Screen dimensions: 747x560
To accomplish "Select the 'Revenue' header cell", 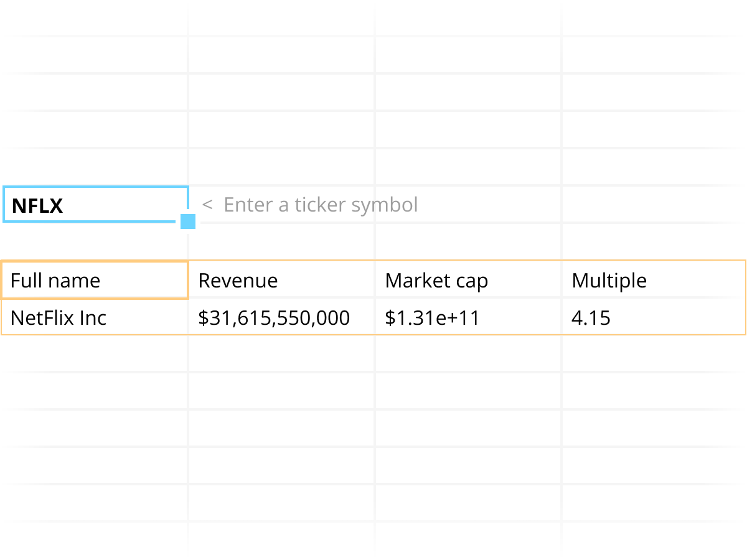I will point(280,280).
